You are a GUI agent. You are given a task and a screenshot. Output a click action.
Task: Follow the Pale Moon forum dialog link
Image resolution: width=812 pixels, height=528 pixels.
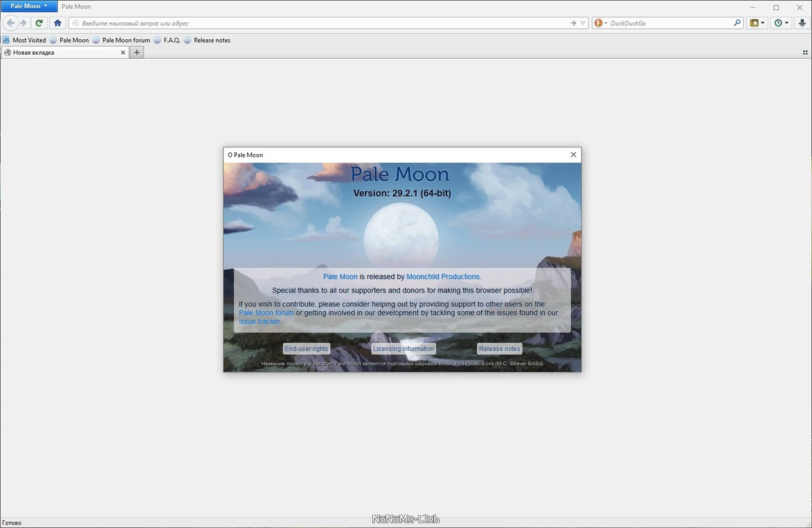coord(266,313)
